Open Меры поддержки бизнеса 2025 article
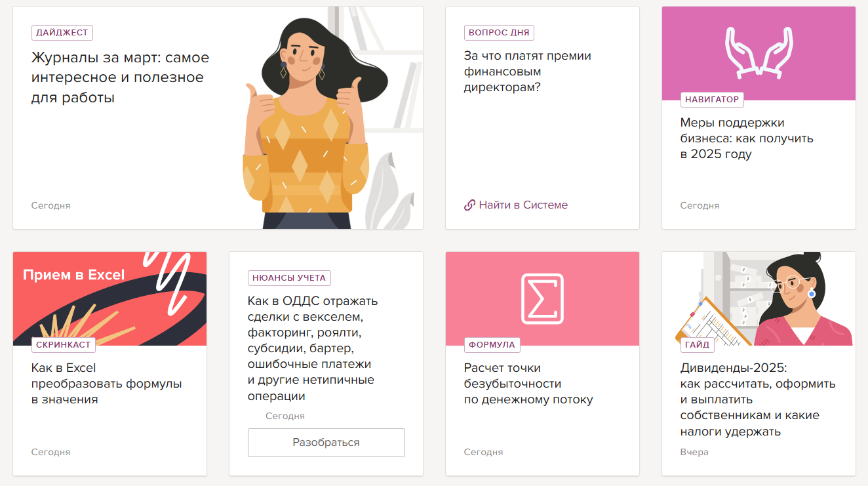Screen dimensions: 868x486 tap(747, 138)
